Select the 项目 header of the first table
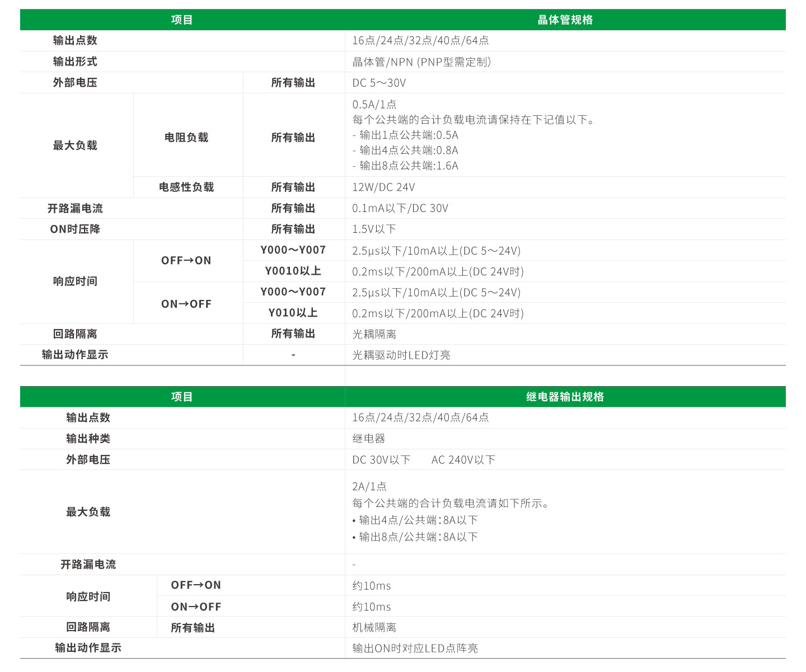 tap(182, 19)
